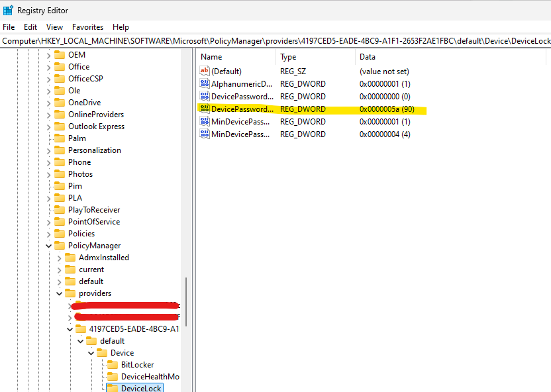Click the tree pane vertical scrollbar

[x=186, y=302]
